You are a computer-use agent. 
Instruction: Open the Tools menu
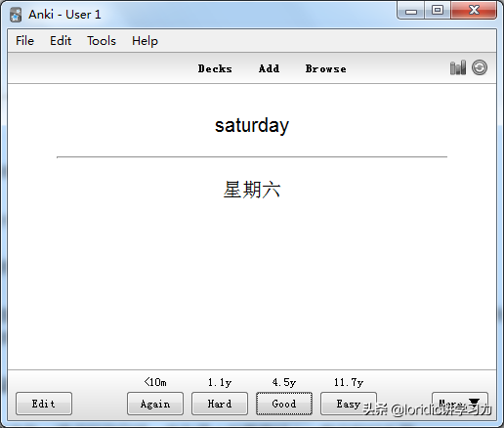(102, 41)
